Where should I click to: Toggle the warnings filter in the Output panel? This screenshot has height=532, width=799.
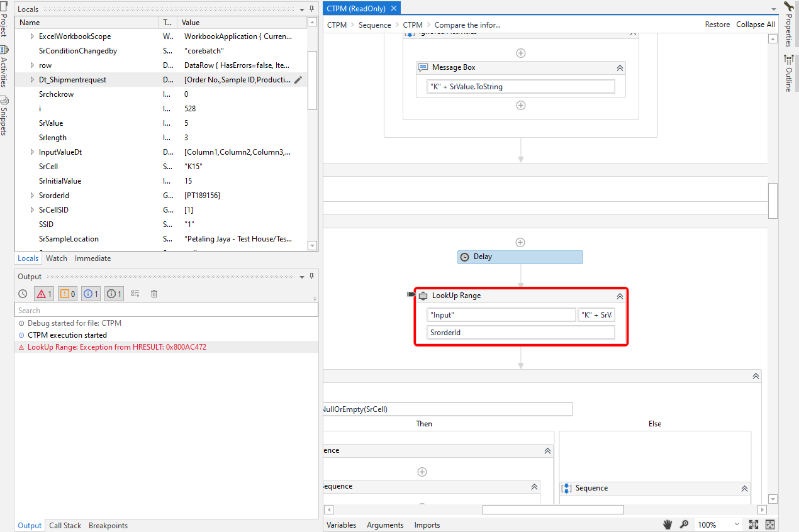tap(65, 293)
